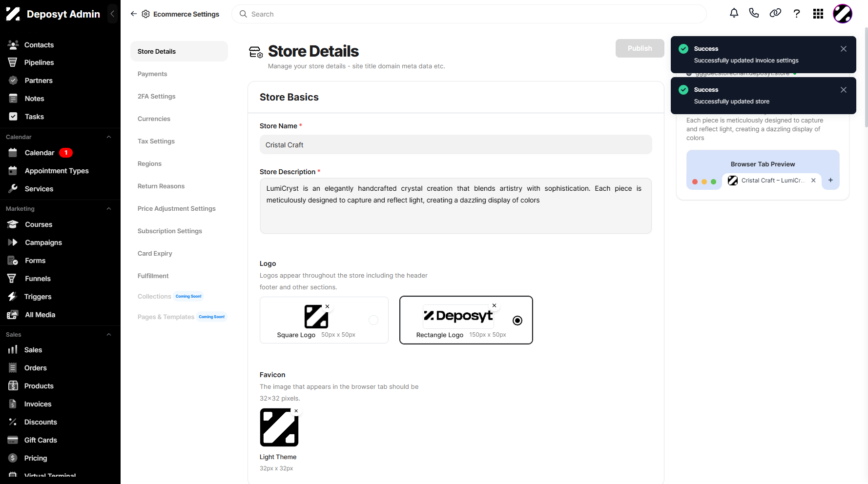Screen dimensions: 868x484
Task: Dismiss the updated store success toast
Action: [x=843, y=90]
